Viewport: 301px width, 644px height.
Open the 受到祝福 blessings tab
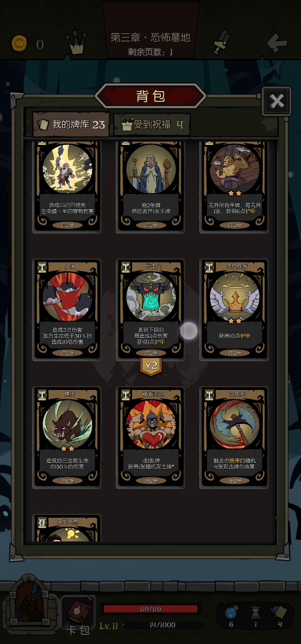(x=152, y=124)
